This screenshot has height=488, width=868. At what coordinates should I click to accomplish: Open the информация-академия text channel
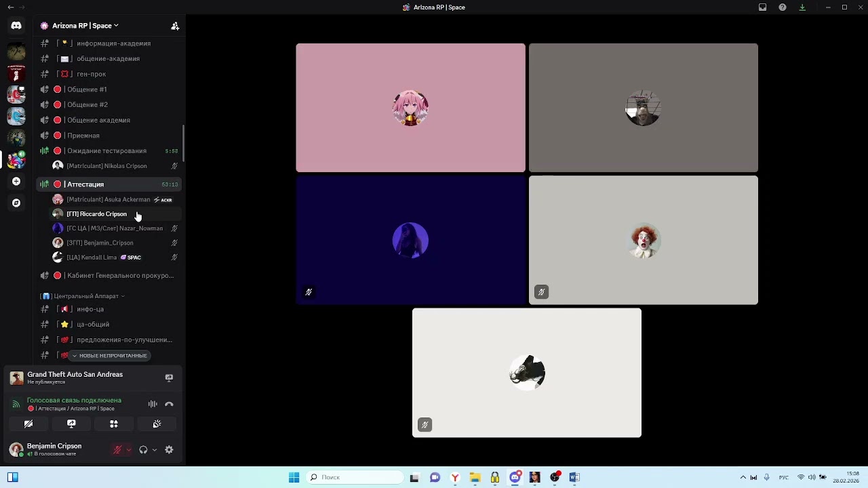click(109, 43)
